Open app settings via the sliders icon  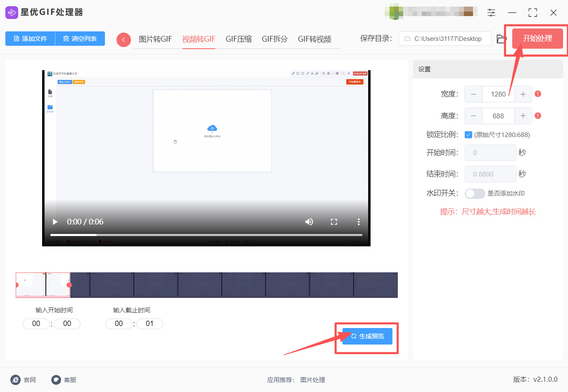[491, 13]
